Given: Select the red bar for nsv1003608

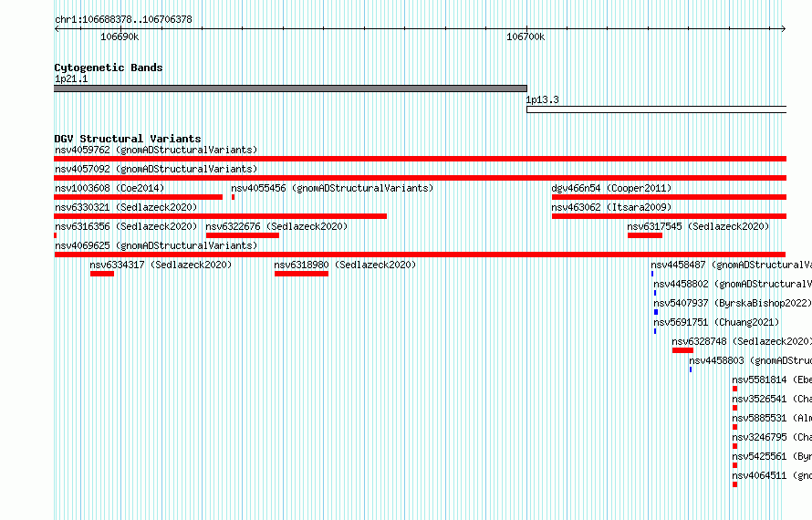Looking at the screenshot, I should click(x=139, y=197).
